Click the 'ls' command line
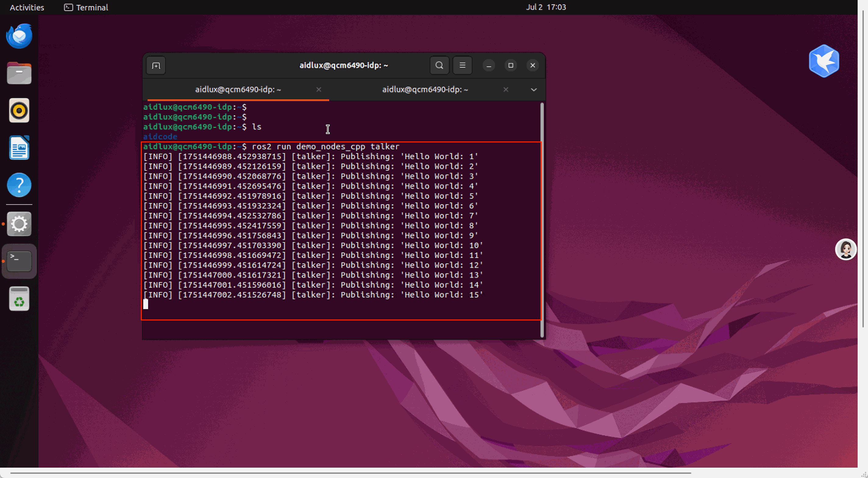This screenshot has width=868, height=478. click(202, 127)
